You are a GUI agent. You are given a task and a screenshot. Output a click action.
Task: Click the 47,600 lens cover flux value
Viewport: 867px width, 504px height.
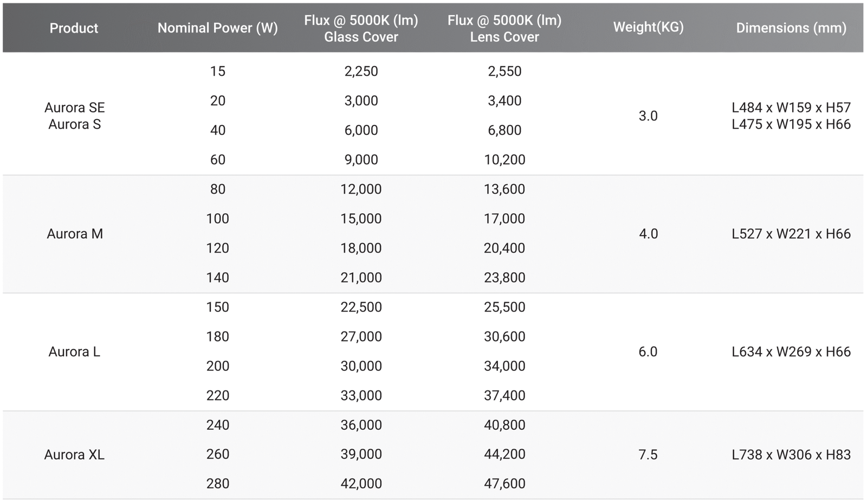click(x=504, y=484)
